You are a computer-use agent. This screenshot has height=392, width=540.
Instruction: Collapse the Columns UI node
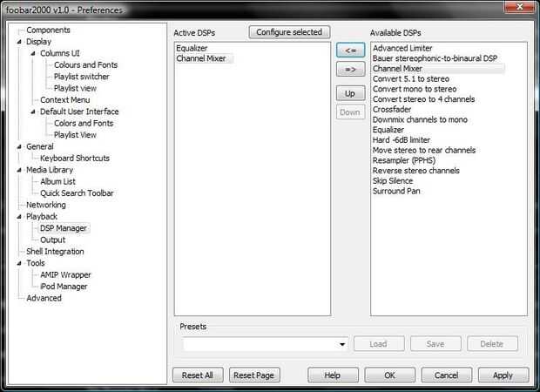[x=33, y=53]
